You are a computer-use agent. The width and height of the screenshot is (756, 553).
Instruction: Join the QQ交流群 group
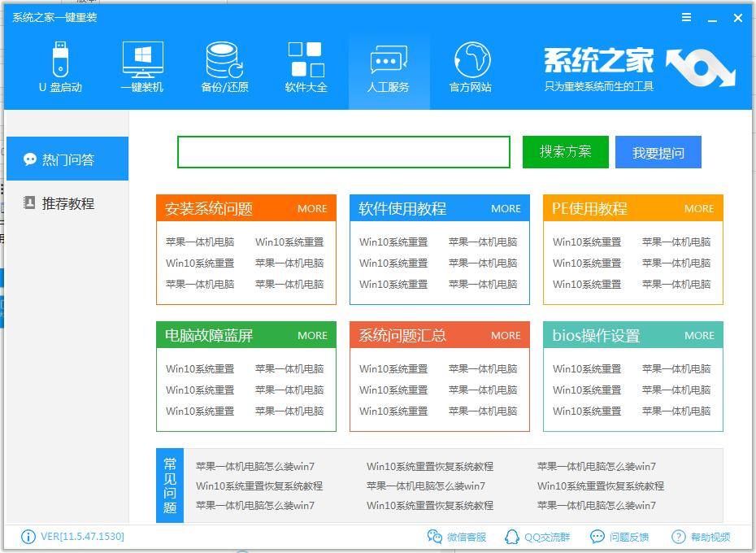(x=537, y=537)
